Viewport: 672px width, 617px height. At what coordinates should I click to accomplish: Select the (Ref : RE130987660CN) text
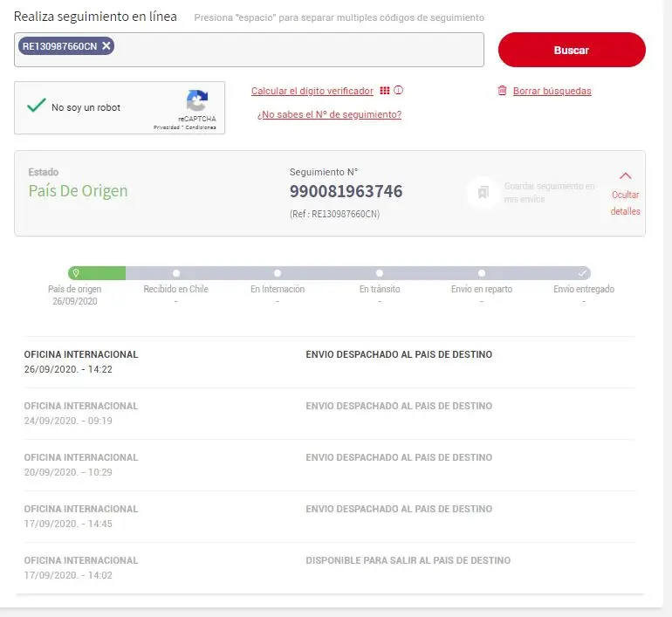(x=335, y=214)
